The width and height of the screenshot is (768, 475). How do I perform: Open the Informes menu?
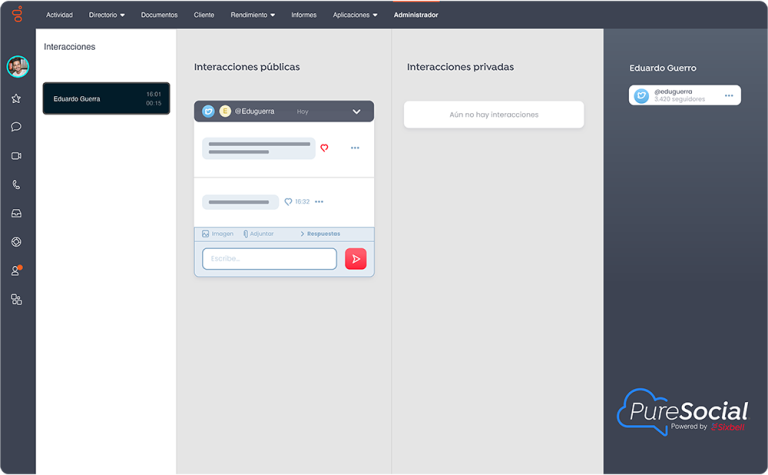[304, 15]
